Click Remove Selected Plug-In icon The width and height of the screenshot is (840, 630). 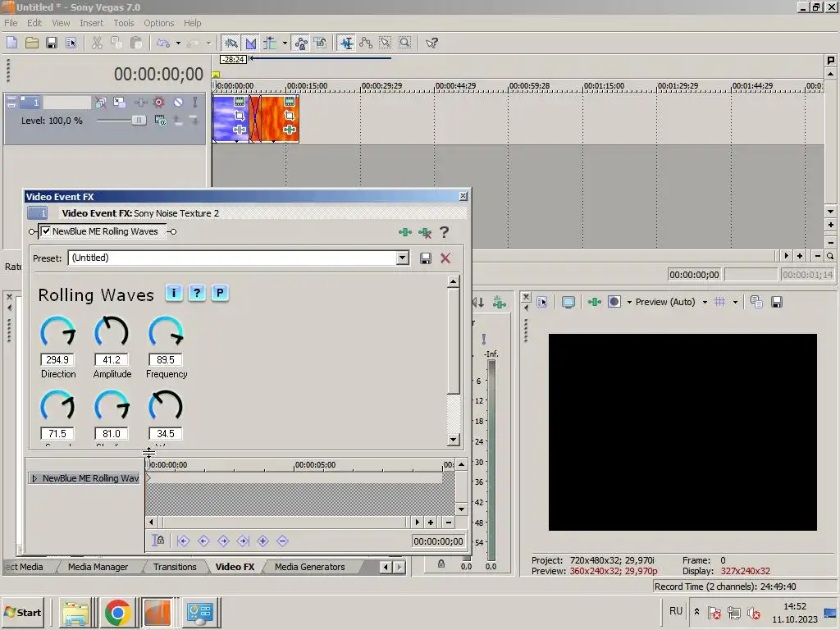425,232
